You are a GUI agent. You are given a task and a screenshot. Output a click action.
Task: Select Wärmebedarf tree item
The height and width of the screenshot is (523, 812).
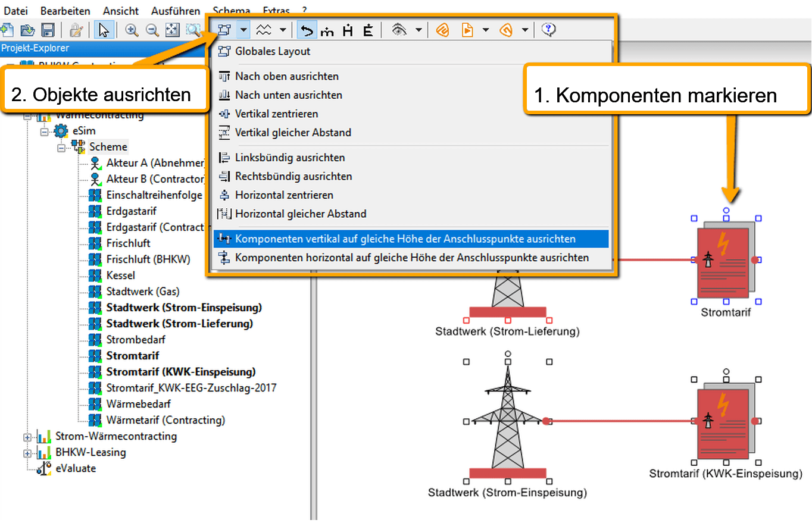[139, 404]
